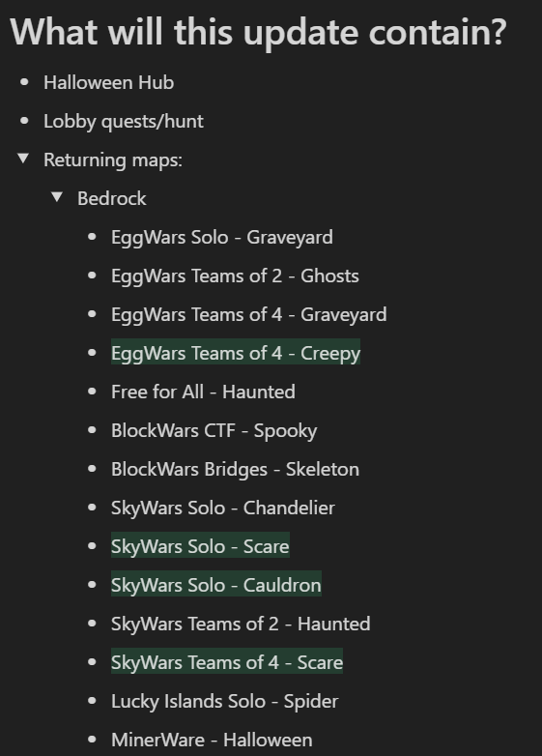Select highlighted SkyWars Teams of 4 - Scare
Screen dimensions: 542x756
pos(227,662)
